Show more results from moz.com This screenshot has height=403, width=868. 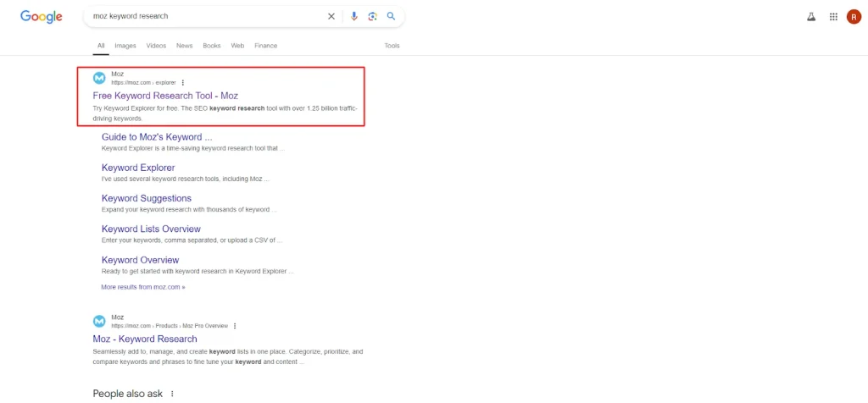point(142,288)
